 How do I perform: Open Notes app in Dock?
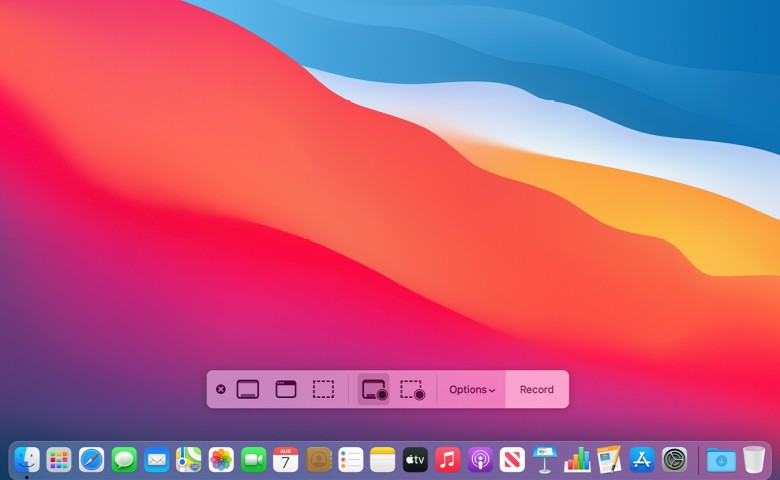coord(383,459)
